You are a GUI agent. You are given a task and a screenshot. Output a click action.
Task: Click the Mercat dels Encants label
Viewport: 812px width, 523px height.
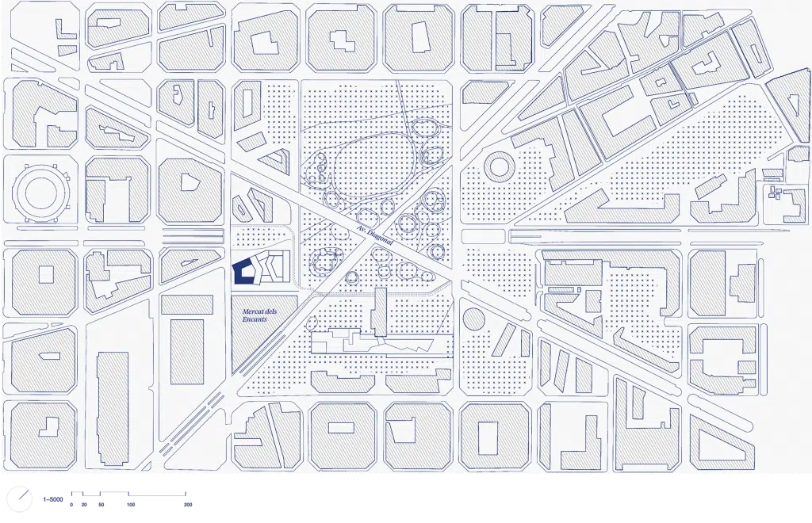[x=259, y=315]
